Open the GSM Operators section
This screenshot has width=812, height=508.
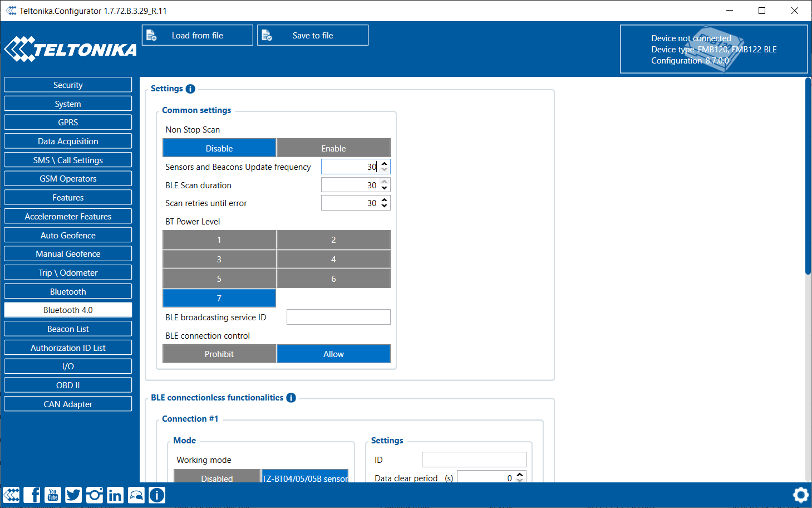pos(68,178)
